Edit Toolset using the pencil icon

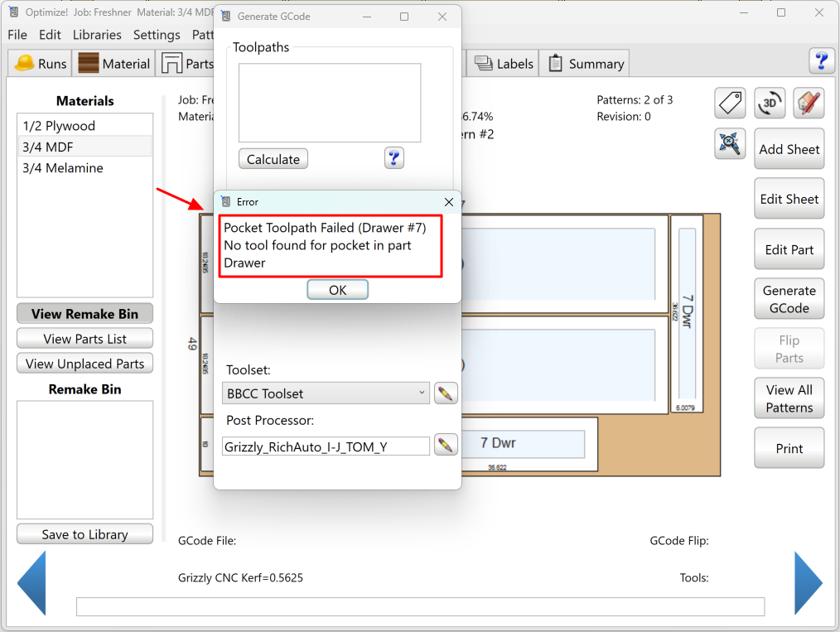pyautogui.click(x=446, y=393)
